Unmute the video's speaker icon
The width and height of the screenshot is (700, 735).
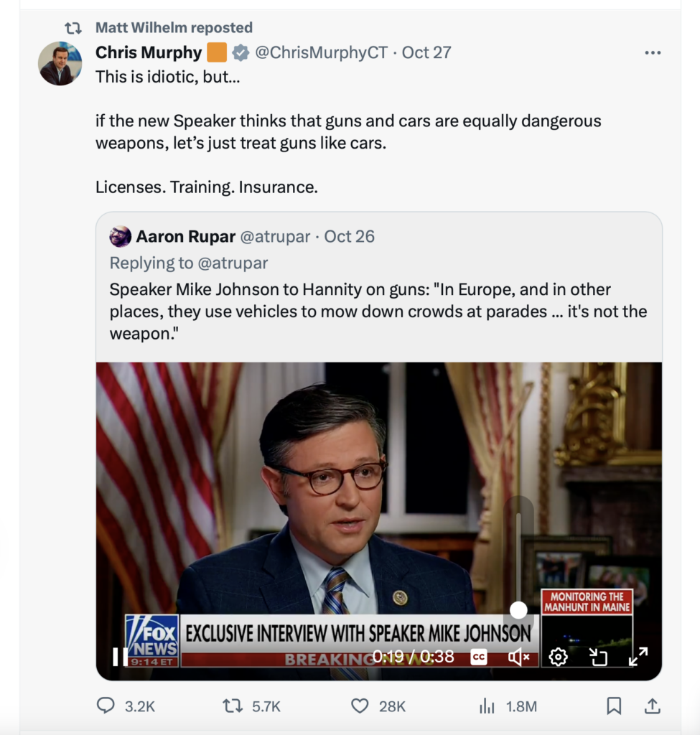click(518, 656)
